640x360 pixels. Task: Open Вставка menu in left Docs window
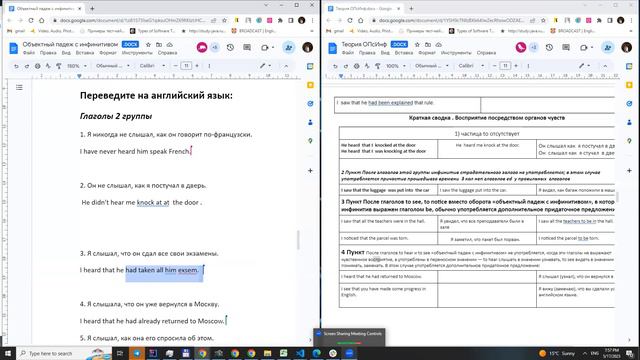coord(85,53)
